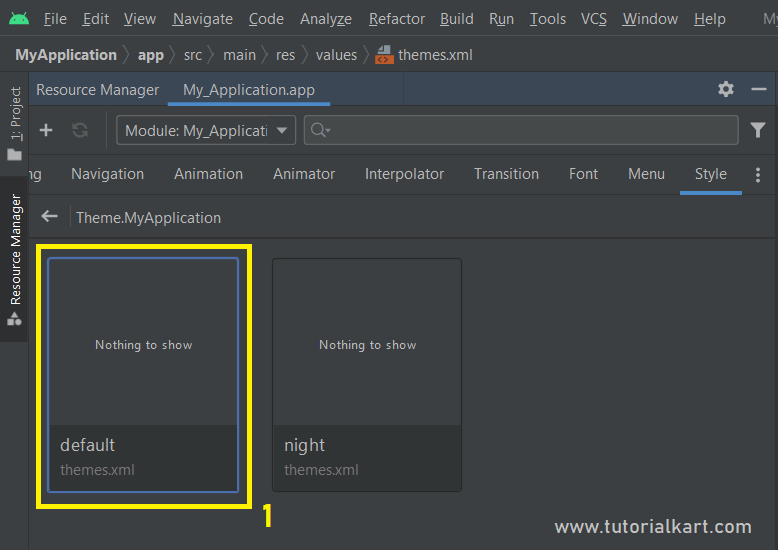The width and height of the screenshot is (778, 550).
Task: Open Resource Manager settings gear
Action: coord(726,89)
